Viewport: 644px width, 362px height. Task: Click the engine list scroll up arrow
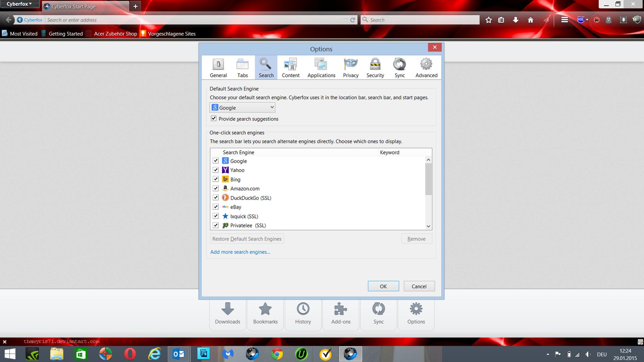point(428,160)
